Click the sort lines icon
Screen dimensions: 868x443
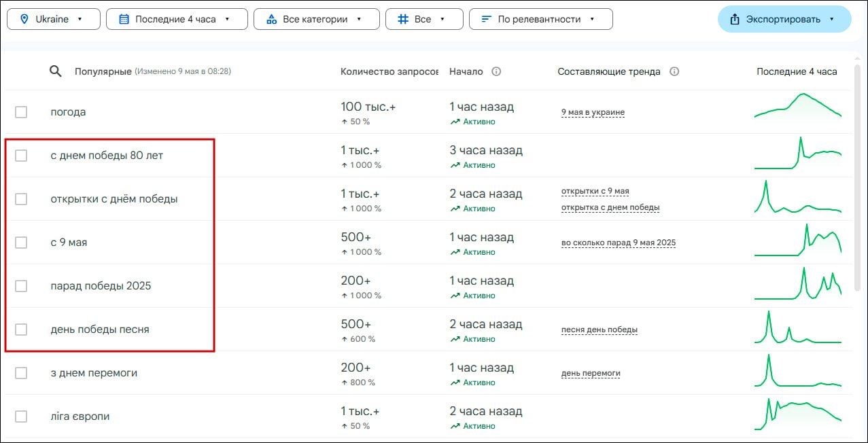pyautogui.click(x=486, y=19)
